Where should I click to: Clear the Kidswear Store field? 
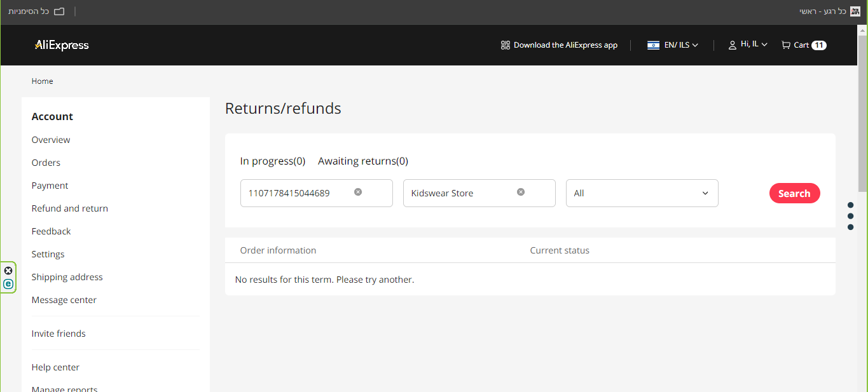[521, 192]
